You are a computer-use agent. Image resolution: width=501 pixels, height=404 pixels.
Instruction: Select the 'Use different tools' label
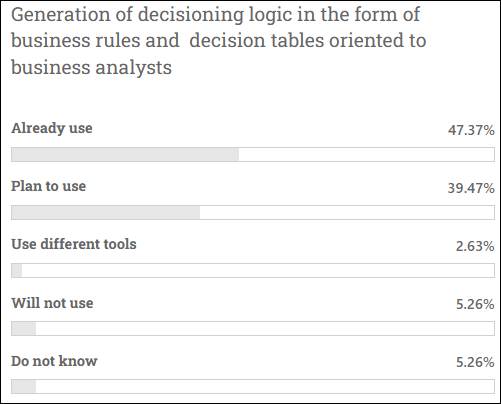74,244
